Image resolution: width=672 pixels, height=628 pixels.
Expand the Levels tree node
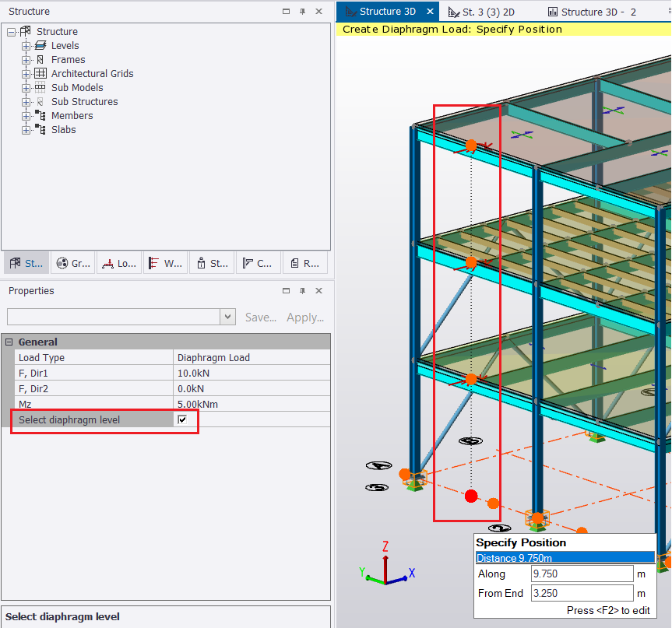26,46
